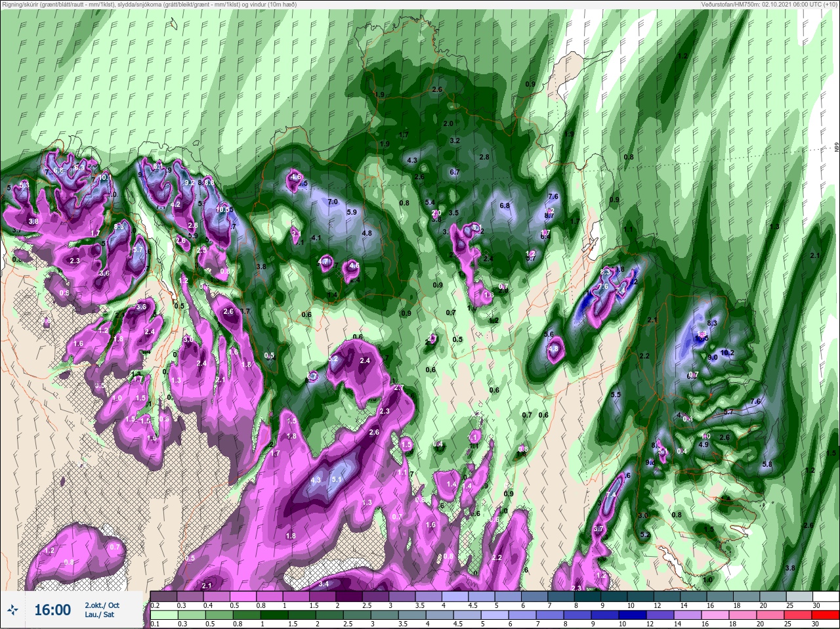Pick top legend lavender swatch 4.5 to 5
The width and height of the screenshot is (840, 629).
pyautogui.click(x=482, y=596)
